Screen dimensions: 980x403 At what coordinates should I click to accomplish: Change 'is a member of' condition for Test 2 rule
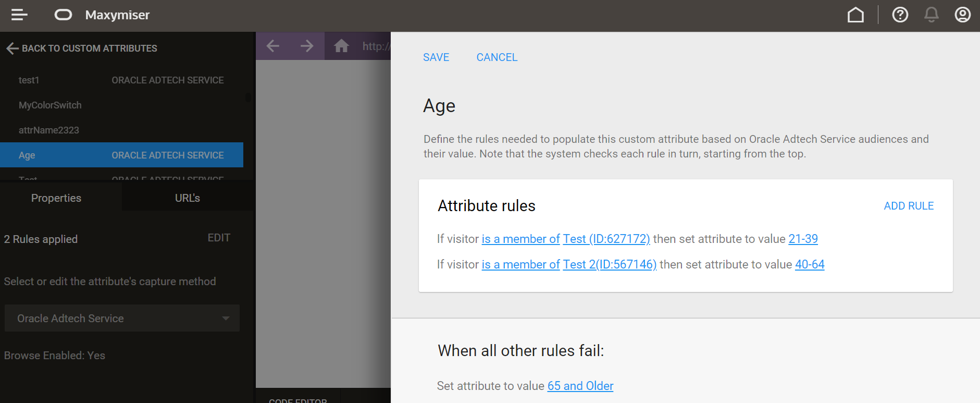pyautogui.click(x=520, y=264)
